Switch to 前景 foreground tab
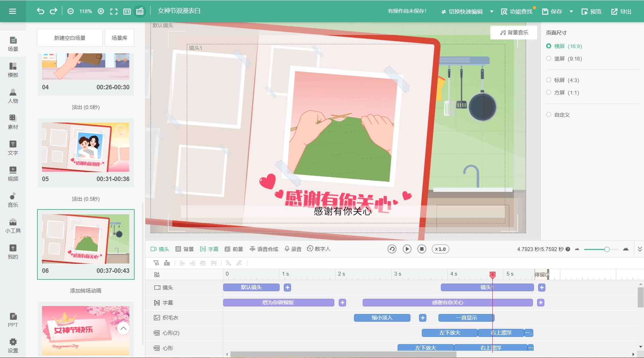 point(234,249)
